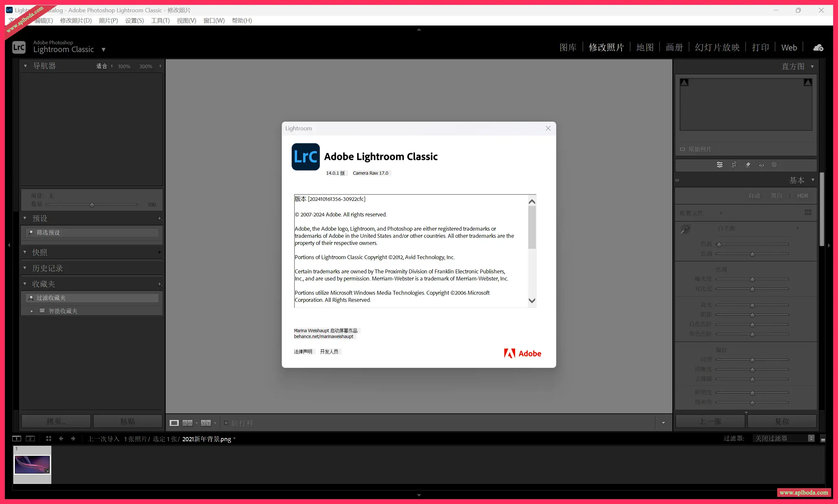Select the Edit sliders tool icon
838x504 pixels.
click(x=720, y=165)
